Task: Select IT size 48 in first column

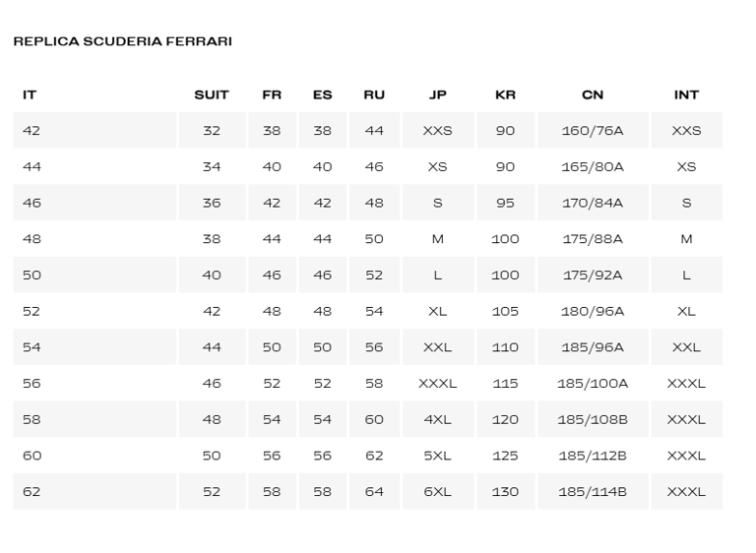Action: point(32,239)
